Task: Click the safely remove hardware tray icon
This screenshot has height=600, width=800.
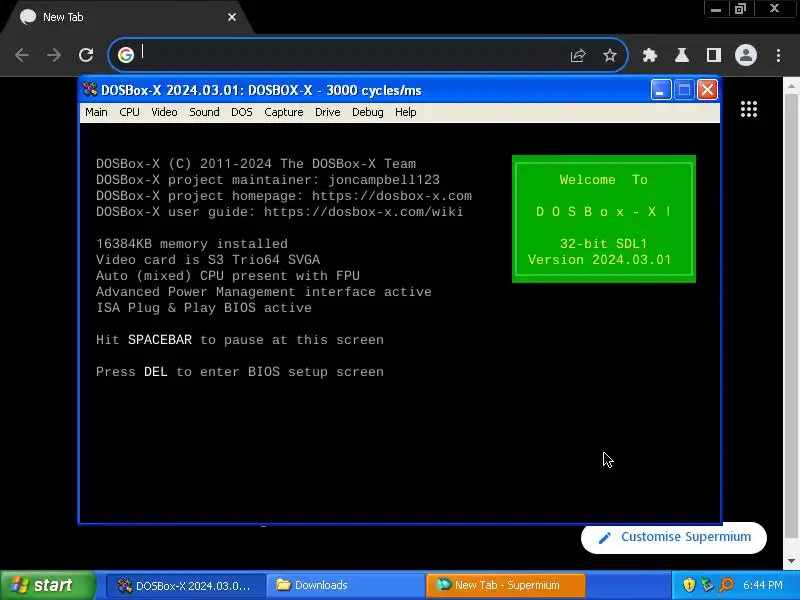Action: (707, 585)
